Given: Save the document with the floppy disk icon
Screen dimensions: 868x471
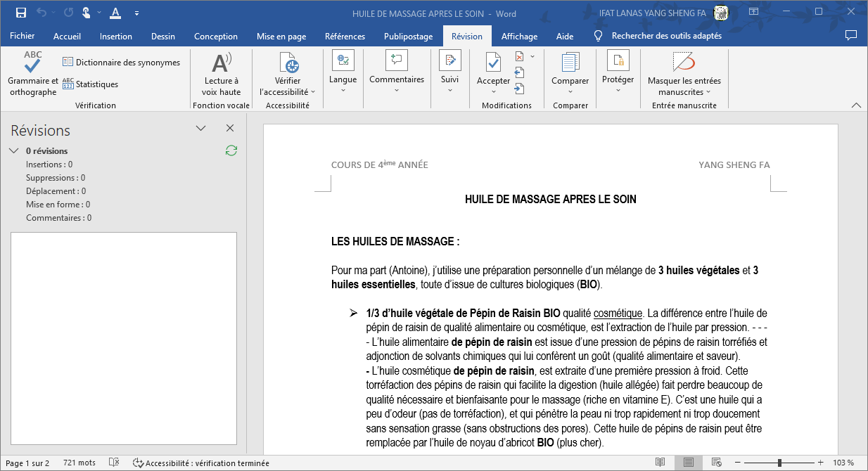Looking at the screenshot, I should click(x=21, y=13).
